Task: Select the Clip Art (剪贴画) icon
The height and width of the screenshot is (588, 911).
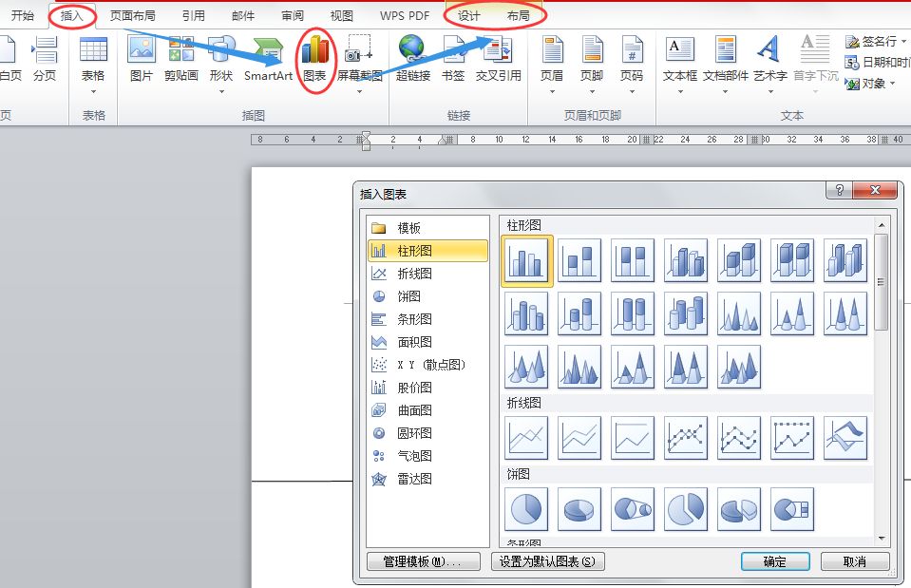Action: (x=180, y=58)
